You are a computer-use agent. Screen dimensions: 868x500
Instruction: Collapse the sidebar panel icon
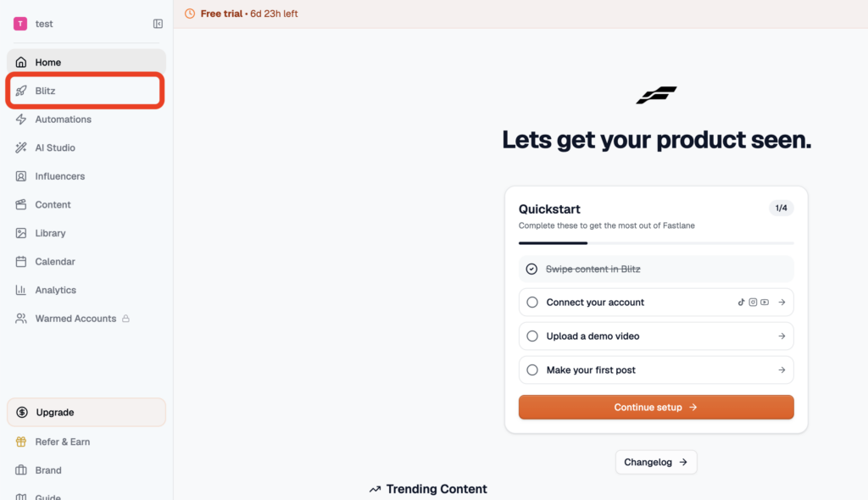tap(158, 24)
